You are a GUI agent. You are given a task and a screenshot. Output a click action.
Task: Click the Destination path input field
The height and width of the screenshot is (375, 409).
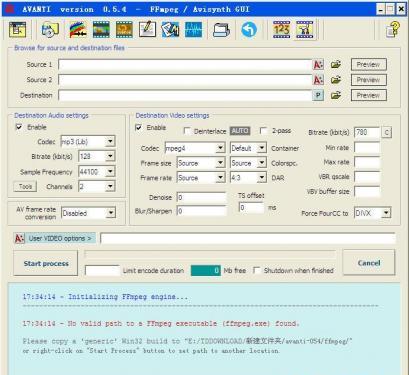(185, 95)
